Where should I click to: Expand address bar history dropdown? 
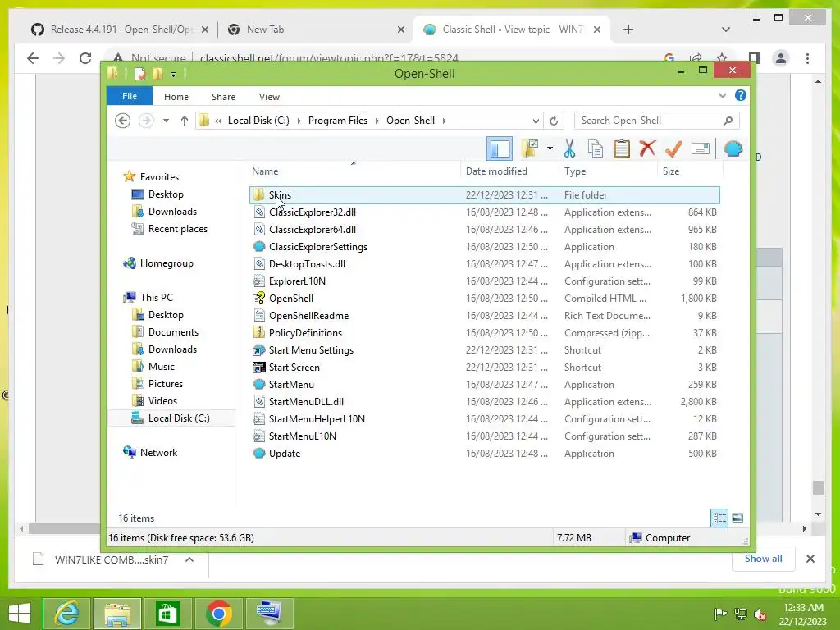point(535,121)
